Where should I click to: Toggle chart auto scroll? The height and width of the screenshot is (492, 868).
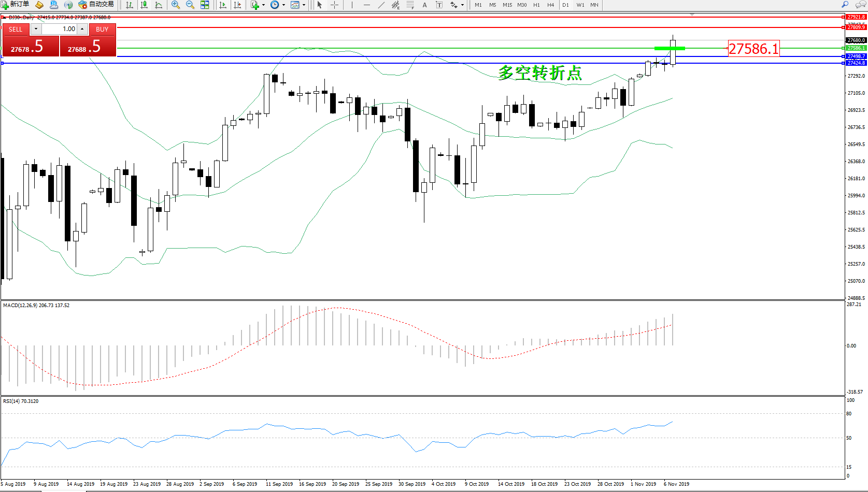(x=223, y=5)
